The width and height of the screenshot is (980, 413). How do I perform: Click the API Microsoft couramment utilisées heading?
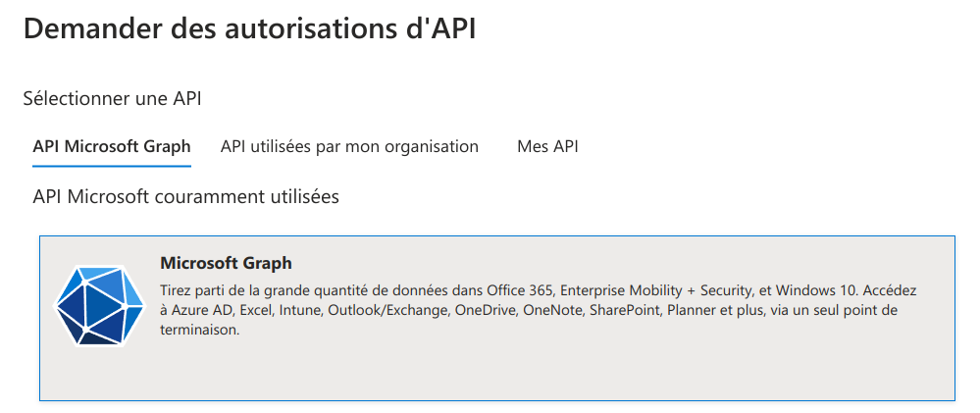[x=185, y=197]
